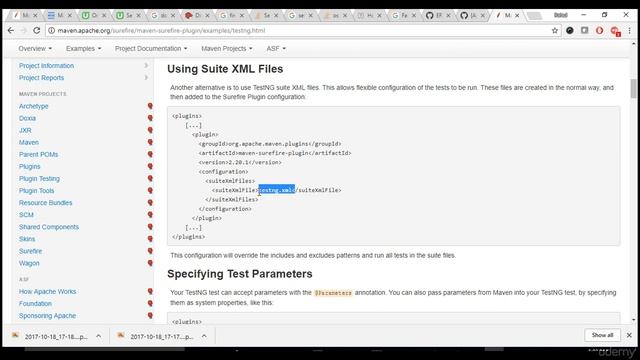640x360 pixels.
Task: Open the Chrome three-dot menu
Action: 629,30
